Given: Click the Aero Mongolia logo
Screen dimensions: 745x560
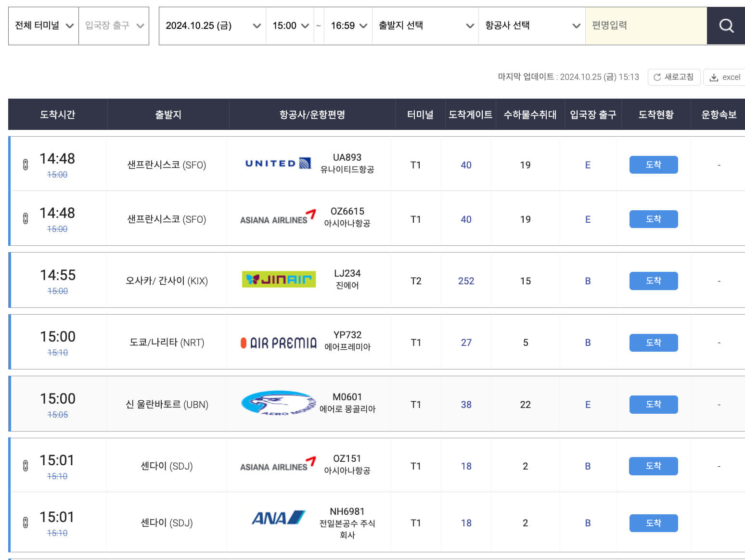Looking at the screenshot, I should pyautogui.click(x=279, y=403).
